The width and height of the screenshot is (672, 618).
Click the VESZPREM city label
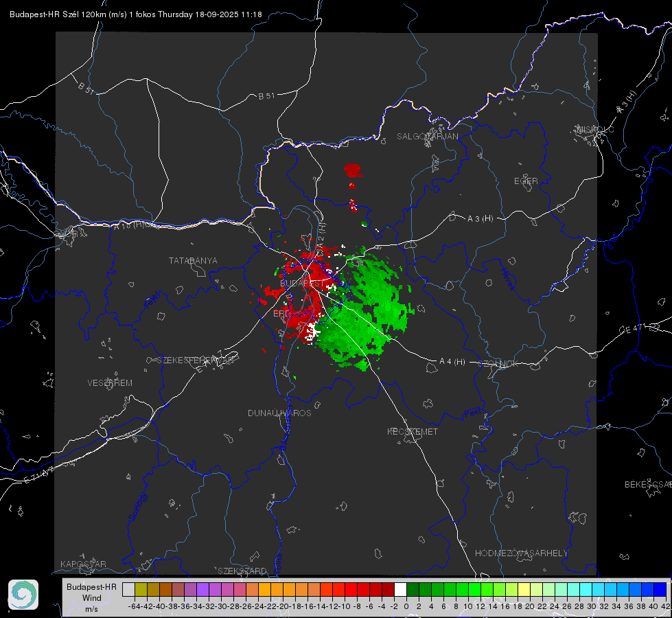tap(110, 382)
